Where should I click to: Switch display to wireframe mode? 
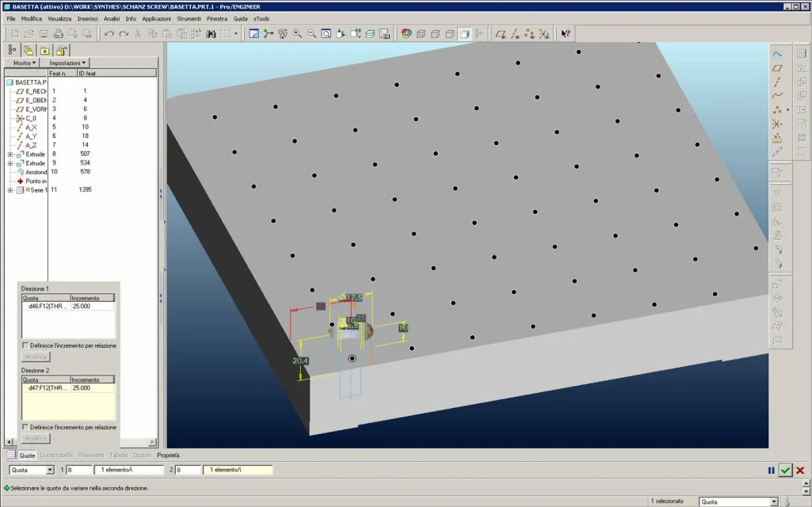(421, 34)
